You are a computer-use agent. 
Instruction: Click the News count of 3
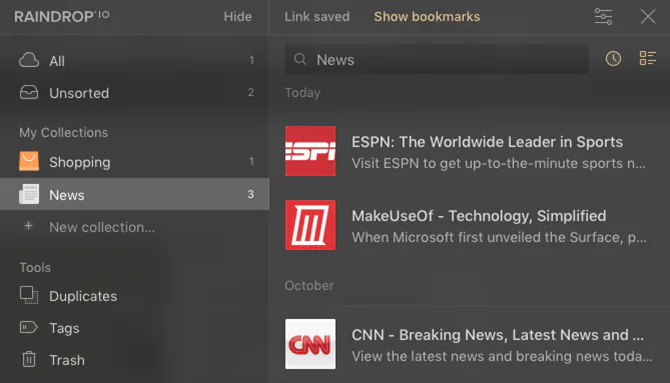coord(251,194)
